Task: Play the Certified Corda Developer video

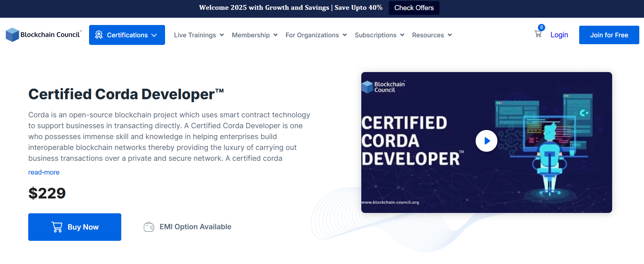Action: [x=486, y=141]
